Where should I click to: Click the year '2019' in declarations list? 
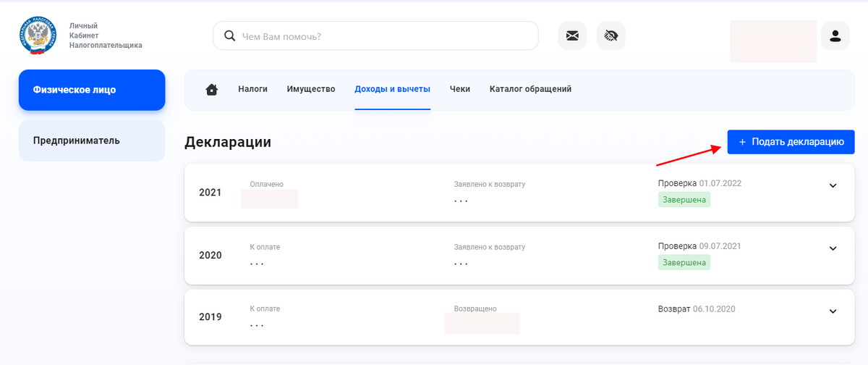point(210,317)
